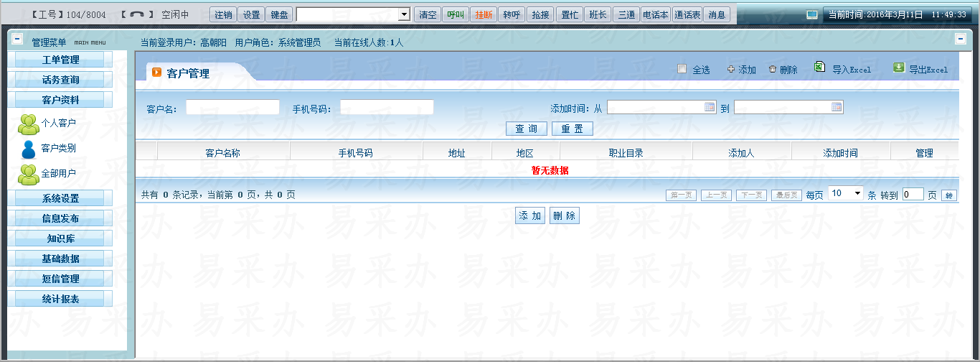Go to 第一页 first page
Viewport: 980px width, 362px height.
pyautogui.click(x=682, y=195)
